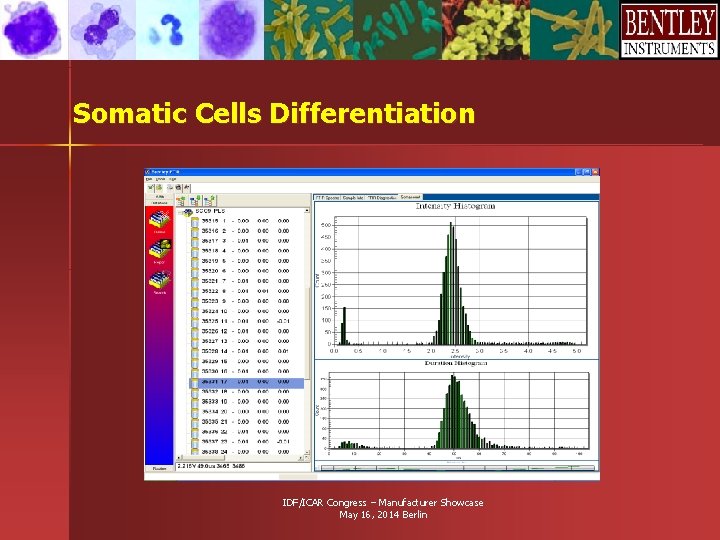This screenshot has height=540, width=720.
Task: Select sample row 35315 1
Action: pos(246,221)
